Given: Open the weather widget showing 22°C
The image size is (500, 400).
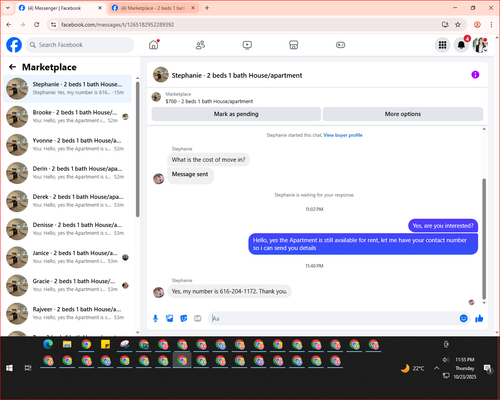Looking at the screenshot, I should (413, 368).
